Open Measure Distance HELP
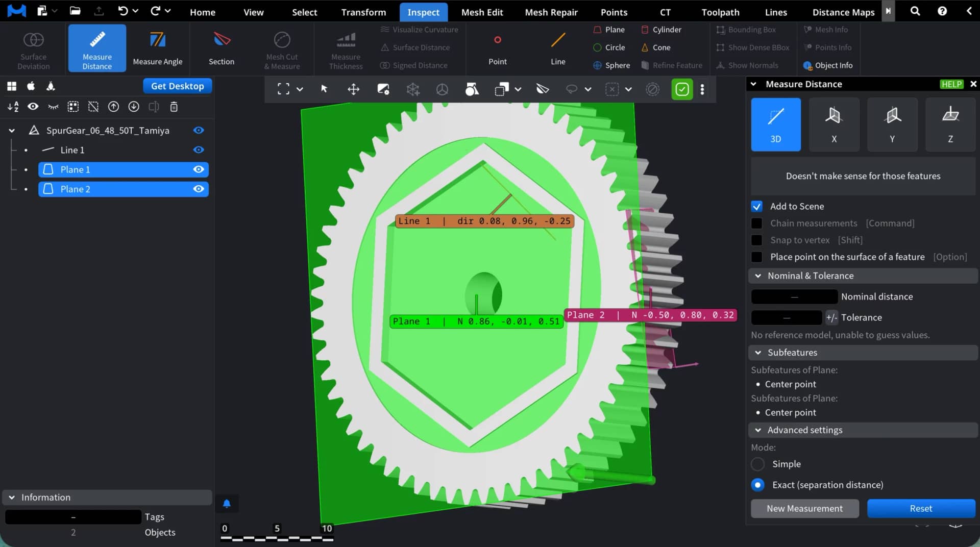Viewport: 980px width, 547px height. pyautogui.click(x=951, y=84)
